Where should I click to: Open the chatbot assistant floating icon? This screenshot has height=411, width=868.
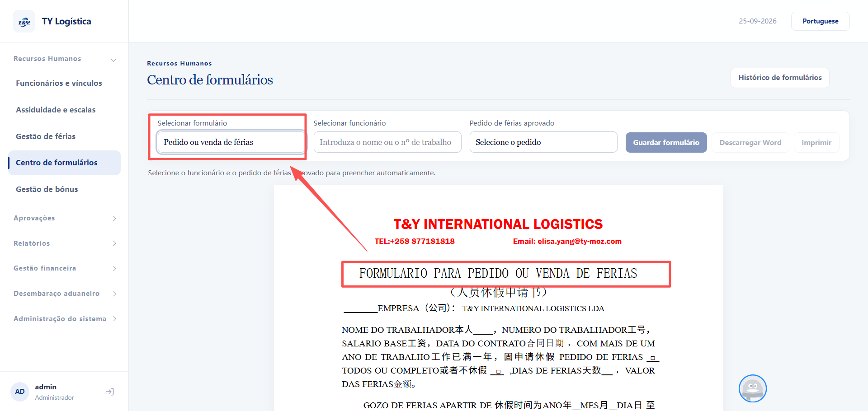pos(753,388)
